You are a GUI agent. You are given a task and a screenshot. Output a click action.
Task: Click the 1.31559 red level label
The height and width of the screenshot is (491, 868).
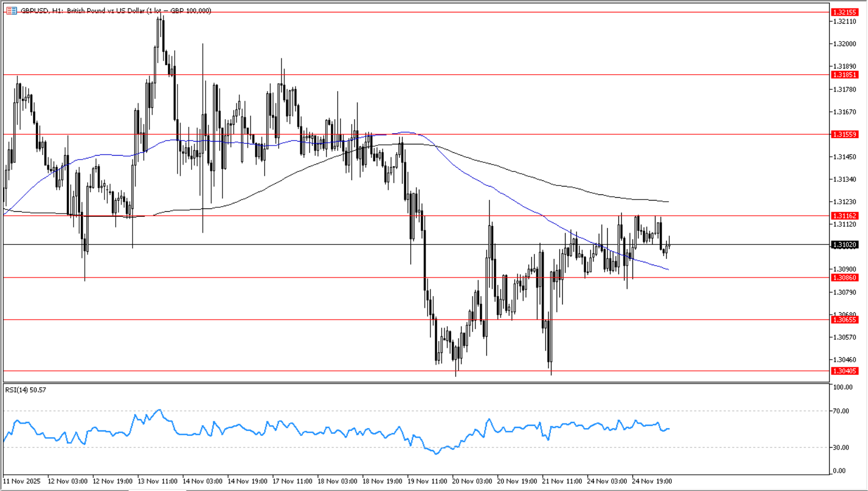pos(844,134)
